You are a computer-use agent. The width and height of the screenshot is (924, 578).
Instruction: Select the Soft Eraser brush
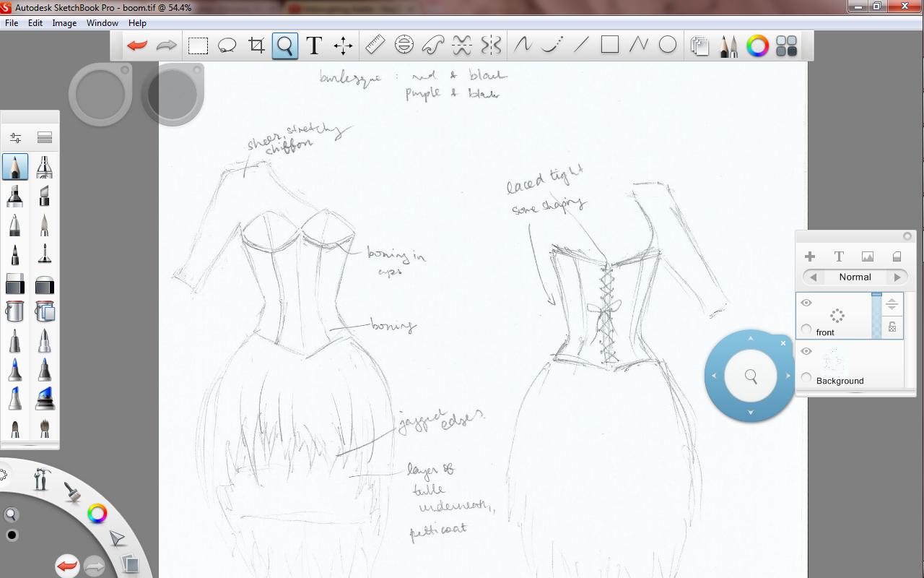coord(45,284)
